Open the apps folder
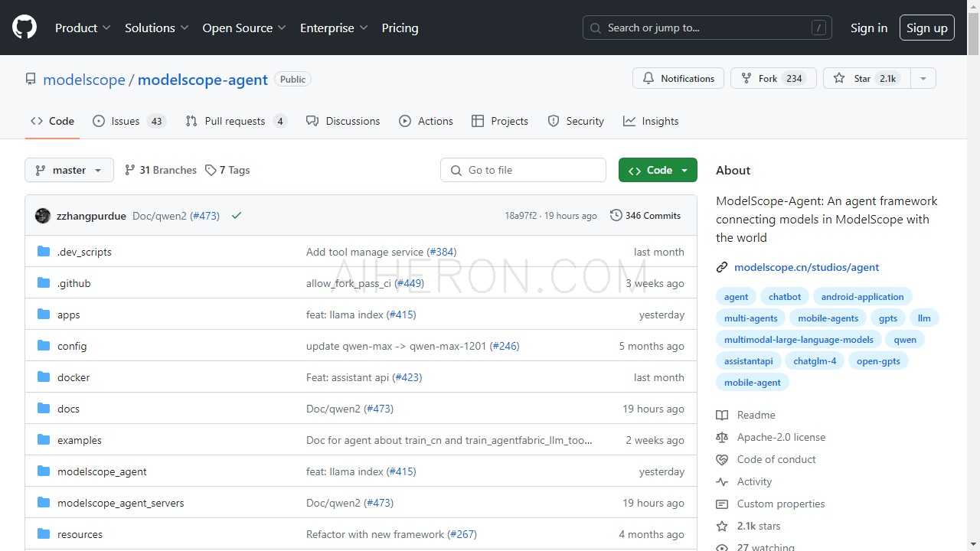 [x=69, y=315]
